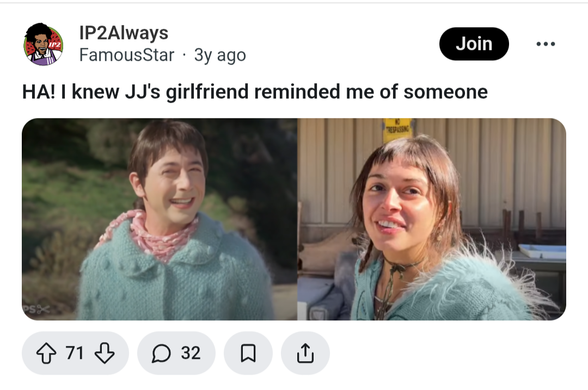Click the yellow No Trespassing sign in photo

397,129
